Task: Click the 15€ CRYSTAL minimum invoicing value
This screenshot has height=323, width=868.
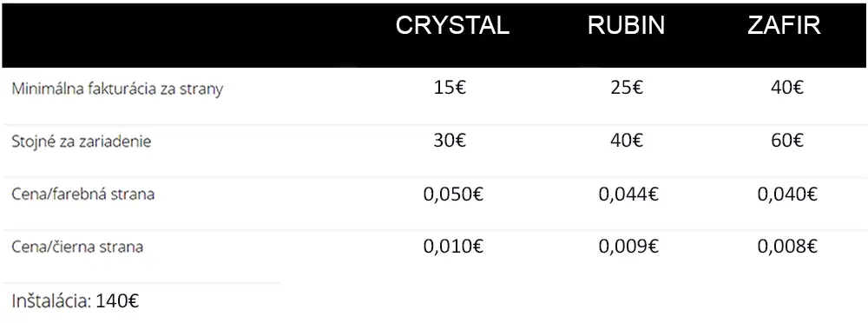Action: click(x=450, y=88)
